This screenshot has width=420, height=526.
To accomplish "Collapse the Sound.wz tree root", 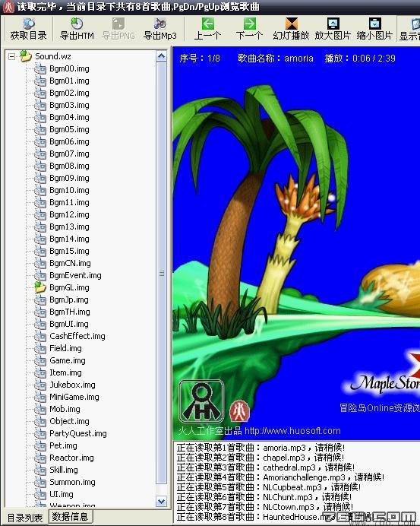I will (11, 56).
